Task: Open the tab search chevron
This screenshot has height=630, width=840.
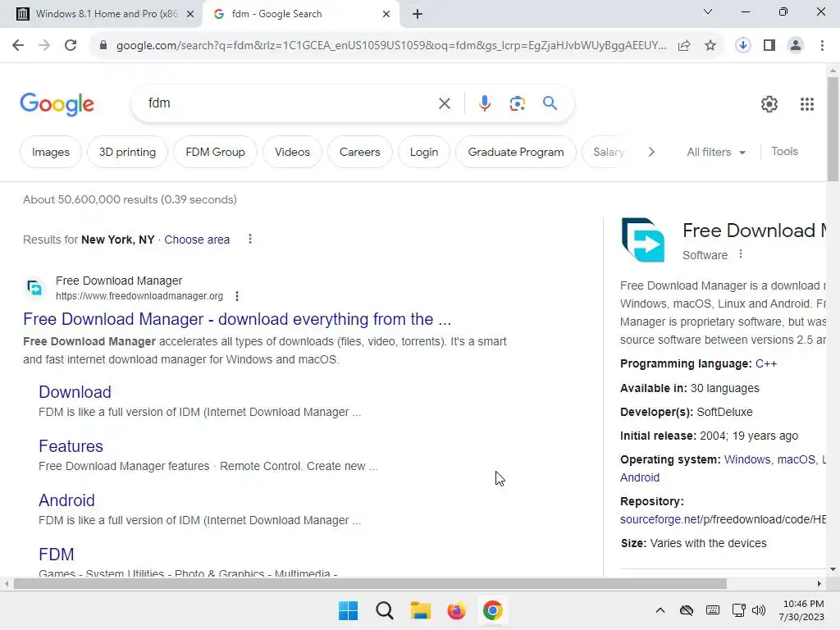Action: pyautogui.click(x=708, y=11)
